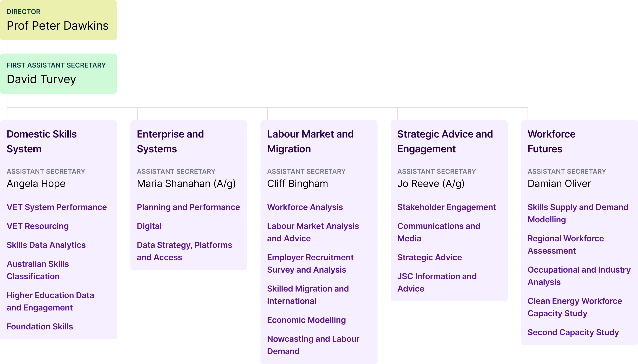Select the David Turvey First Assistant Secretary box
The image size is (638, 364).
click(x=58, y=74)
